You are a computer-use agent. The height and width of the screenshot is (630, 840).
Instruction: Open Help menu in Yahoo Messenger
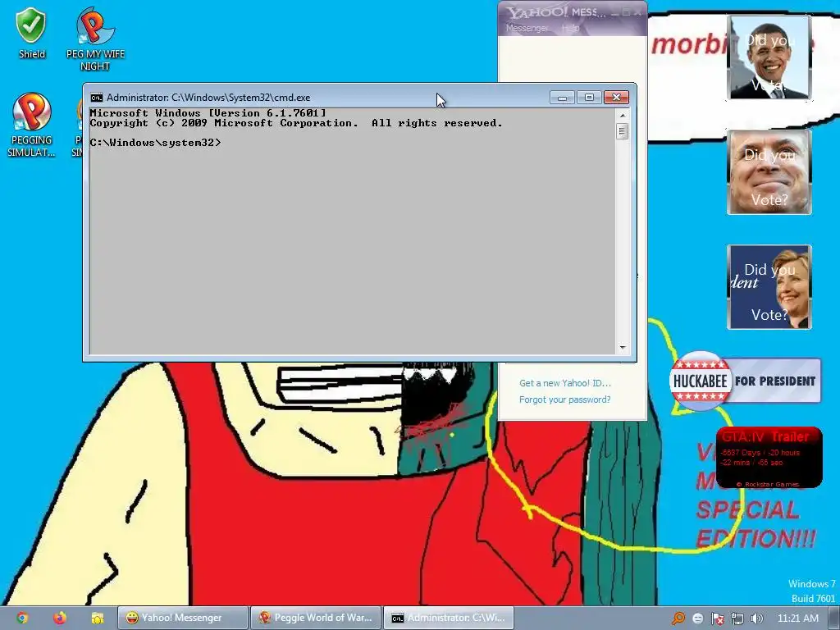click(x=571, y=28)
